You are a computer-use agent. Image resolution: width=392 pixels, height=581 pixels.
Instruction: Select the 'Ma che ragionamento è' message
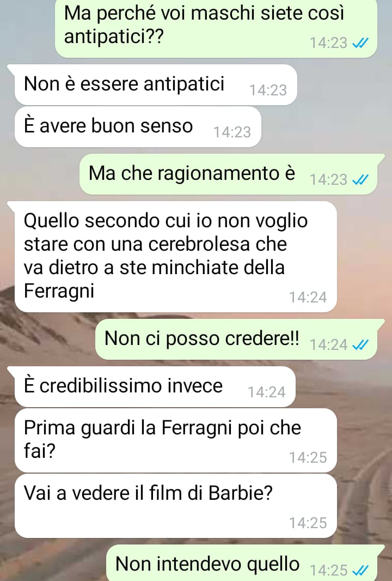point(229,174)
